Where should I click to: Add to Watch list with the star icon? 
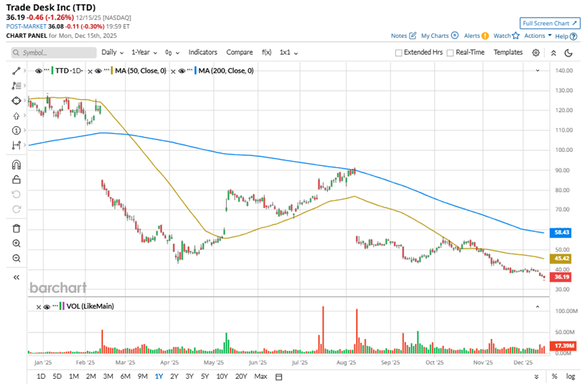tap(516, 36)
